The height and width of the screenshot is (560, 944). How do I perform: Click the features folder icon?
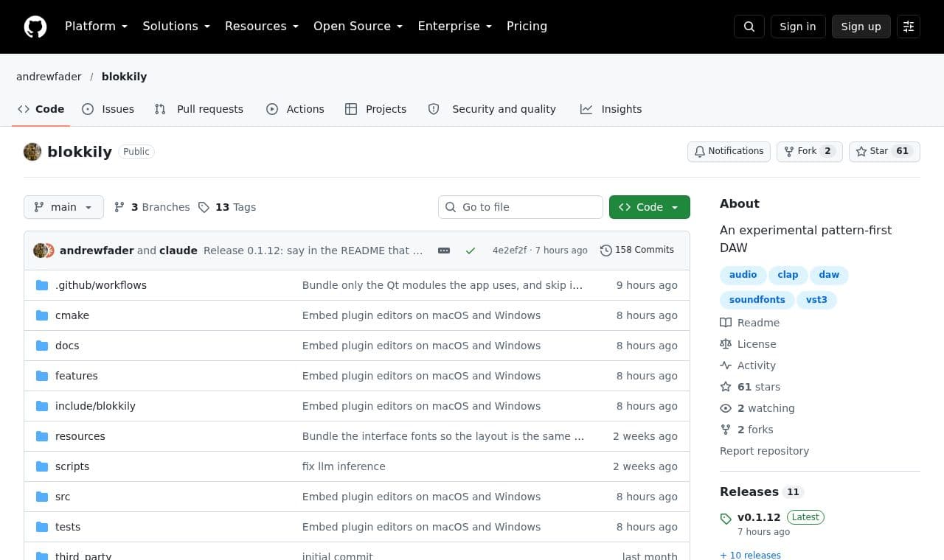(42, 376)
